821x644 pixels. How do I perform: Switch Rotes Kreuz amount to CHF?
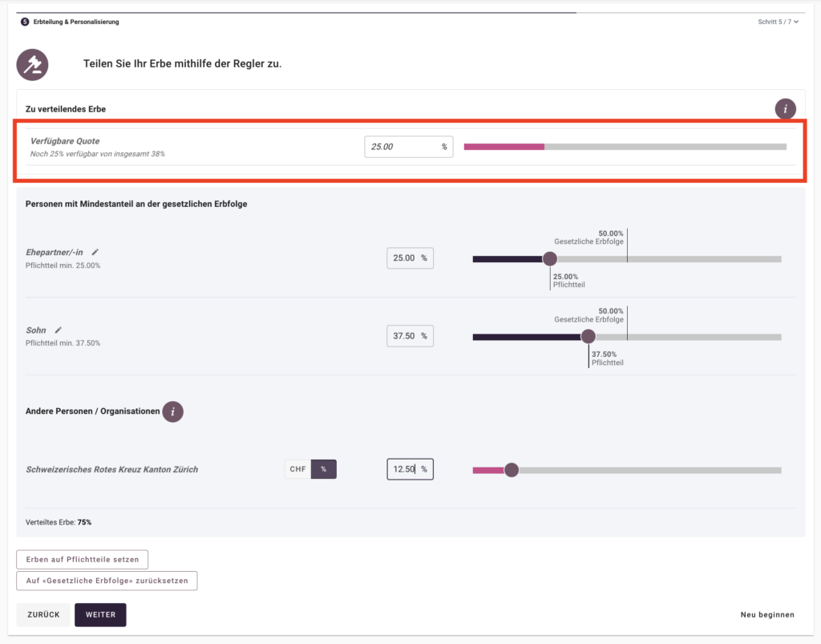297,469
